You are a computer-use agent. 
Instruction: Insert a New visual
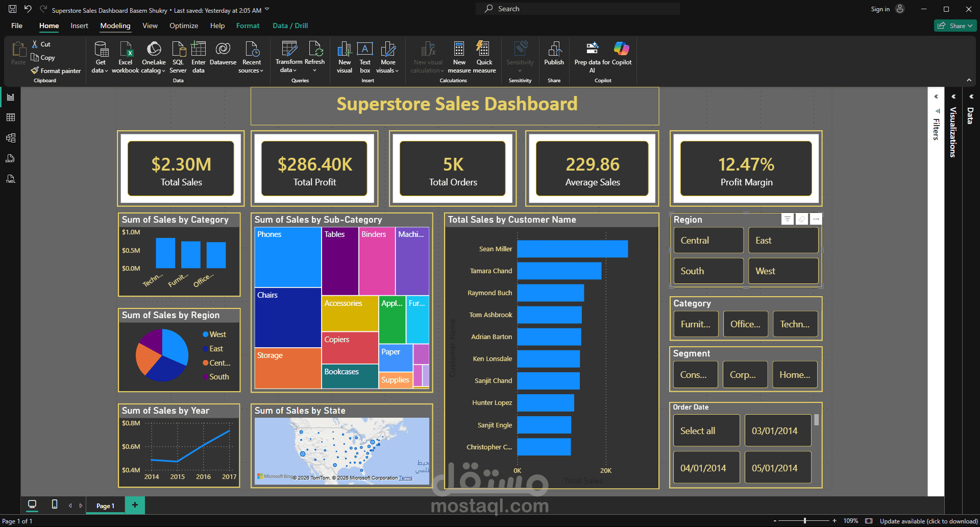(345, 57)
